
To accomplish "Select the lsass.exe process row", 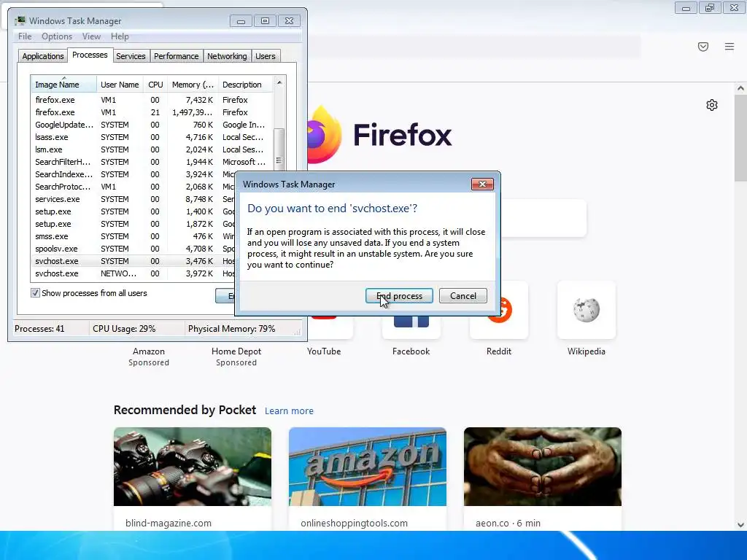I will point(152,137).
